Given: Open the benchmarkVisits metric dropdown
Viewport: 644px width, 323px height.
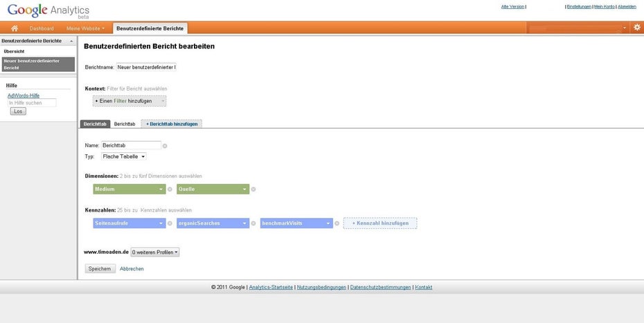Looking at the screenshot, I should pos(296,223).
